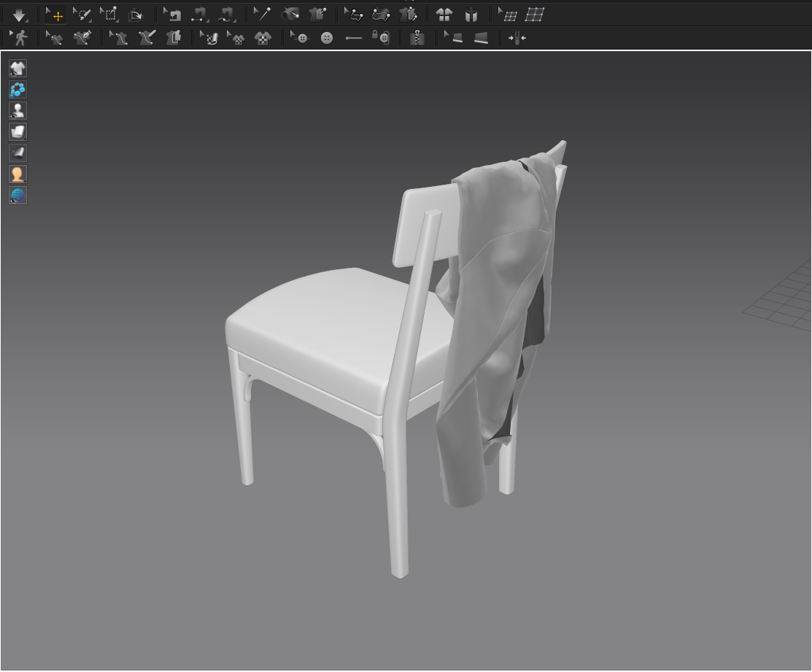Toggle the blue globe environment visibility
The width and height of the screenshot is (812, 672).
[x=18, y=196]
